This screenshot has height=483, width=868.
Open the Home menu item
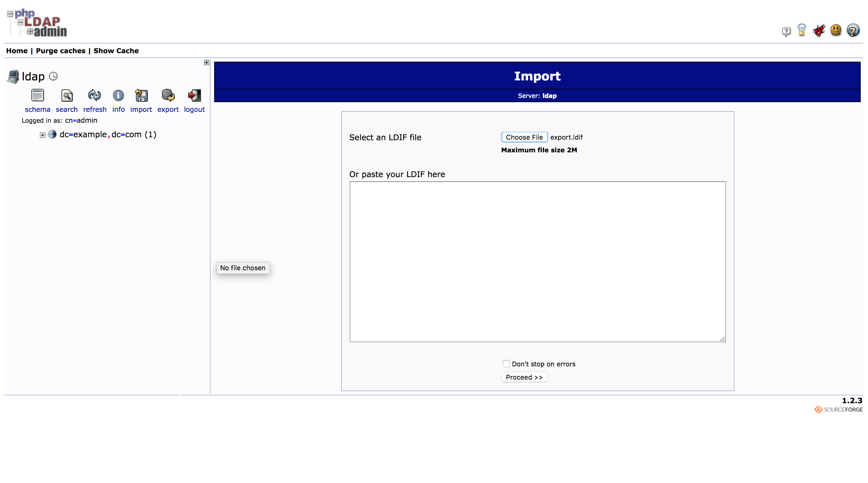(15, 50)
